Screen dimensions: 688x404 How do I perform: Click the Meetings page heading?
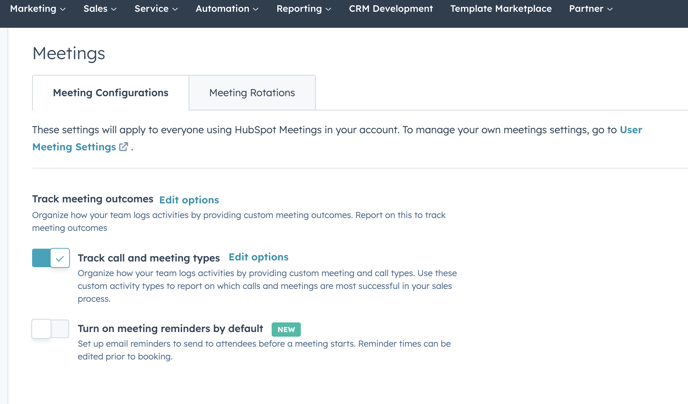pyautogui.click(x=69, y=54)
